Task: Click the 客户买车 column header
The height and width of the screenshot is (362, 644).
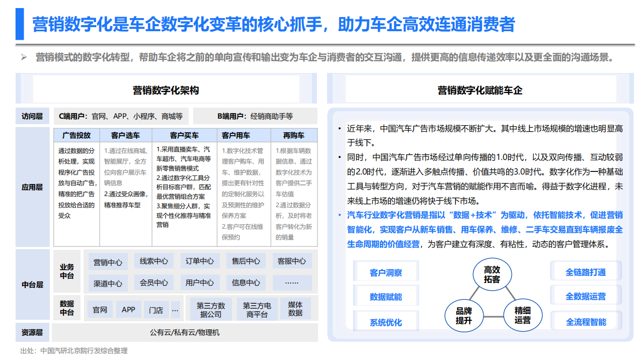Action: pos(185,135)
